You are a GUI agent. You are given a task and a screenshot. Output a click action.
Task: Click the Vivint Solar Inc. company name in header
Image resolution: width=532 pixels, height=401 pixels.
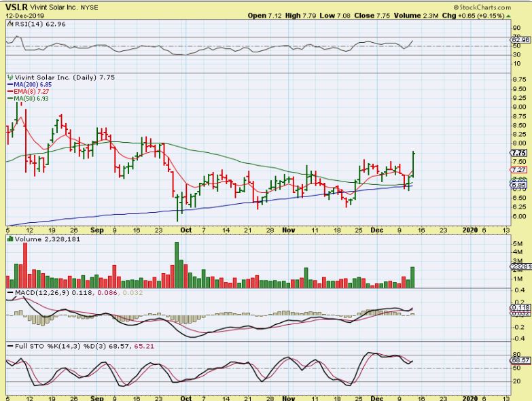point(54,7)
